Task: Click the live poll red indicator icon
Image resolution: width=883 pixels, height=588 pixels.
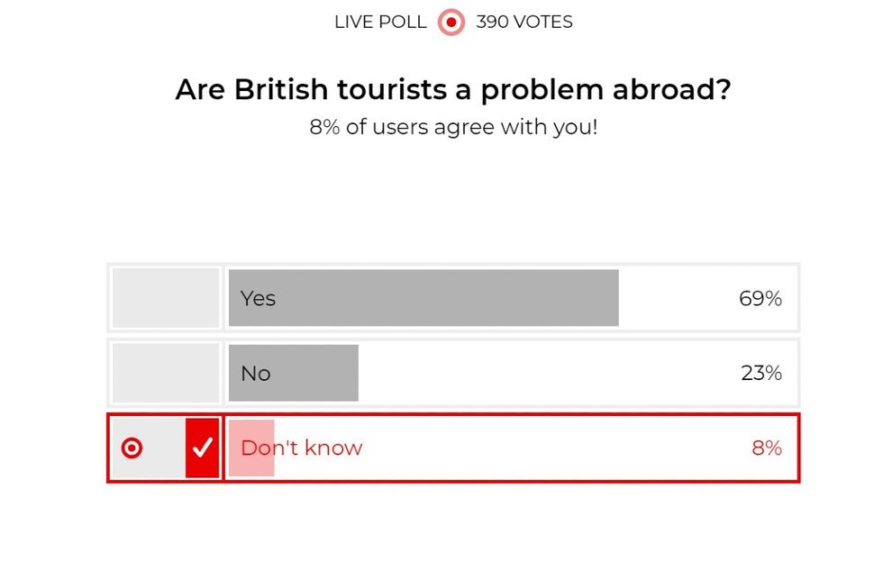Action: tap(451, 23)
